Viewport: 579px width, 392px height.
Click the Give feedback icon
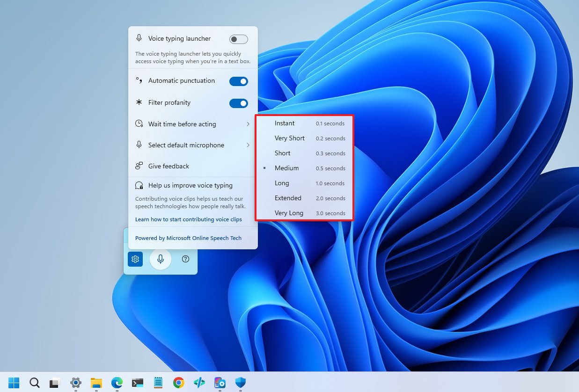[x=139, y=166]
